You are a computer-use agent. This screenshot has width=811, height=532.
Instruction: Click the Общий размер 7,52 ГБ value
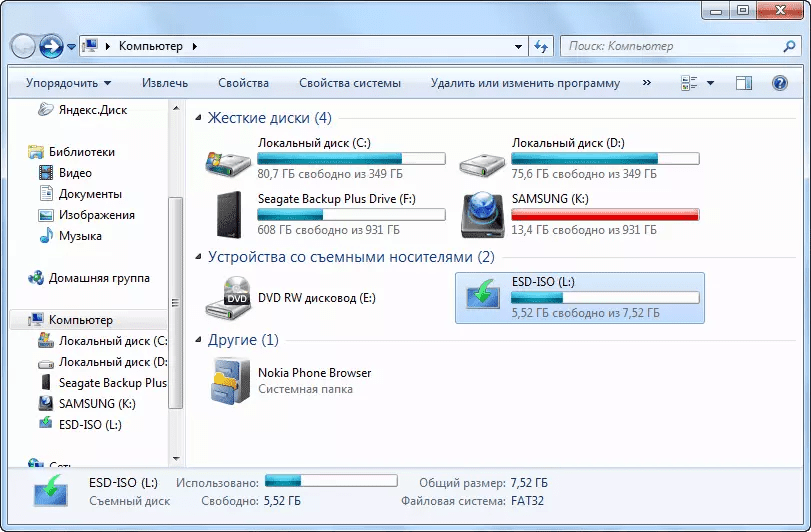[x=529, y=483]
